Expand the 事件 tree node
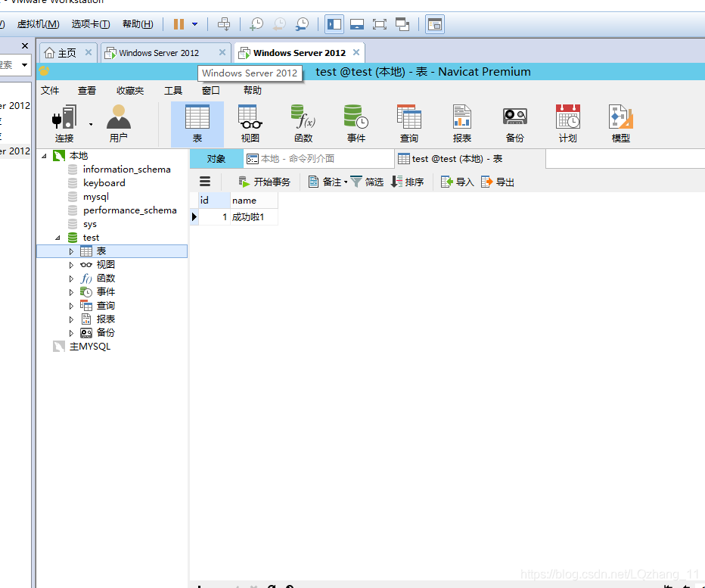Viewport: 705px width, 588px height. pyautogui.click(x=71, y=292)
